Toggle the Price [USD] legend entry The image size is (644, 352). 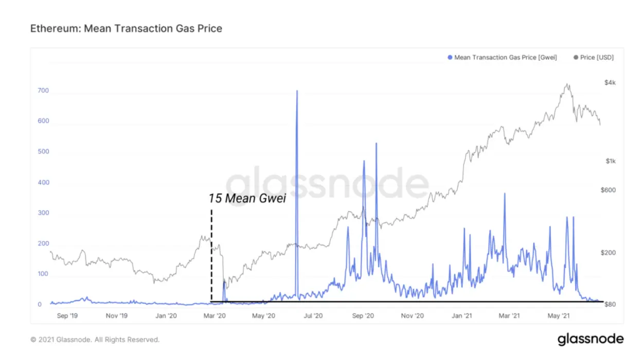coord(593,58)
